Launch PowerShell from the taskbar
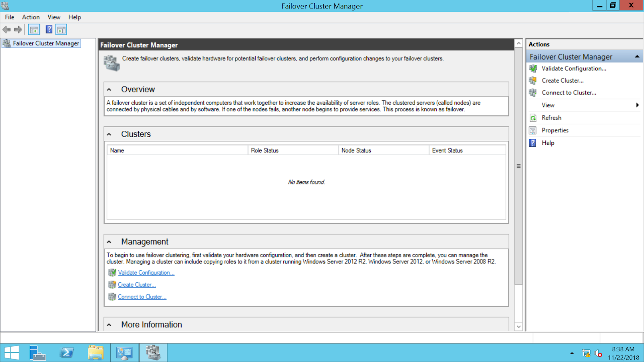 point(67,353)
